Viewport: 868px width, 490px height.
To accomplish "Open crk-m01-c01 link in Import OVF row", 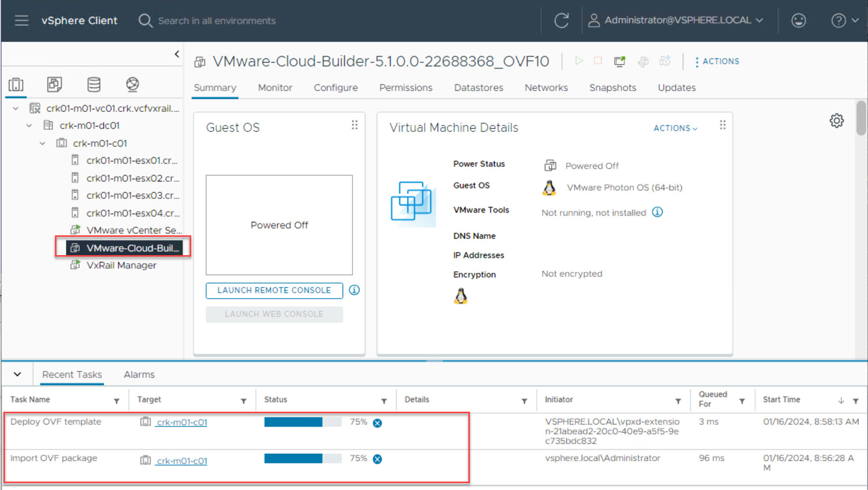I will (182, 461).
